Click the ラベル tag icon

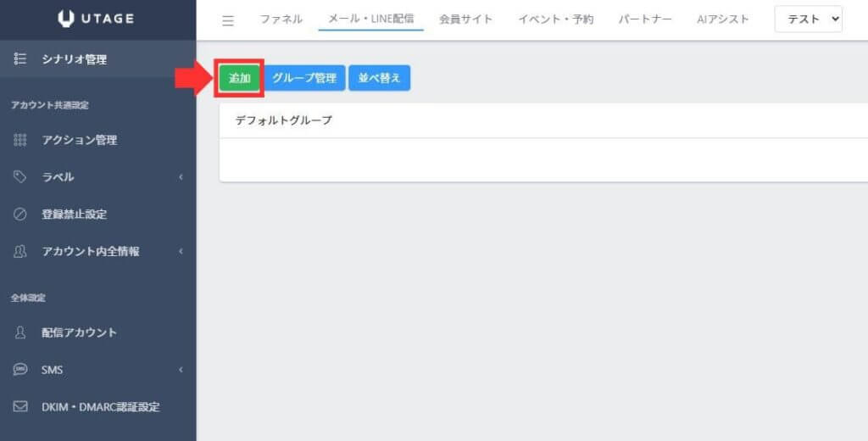coord(20,176)
